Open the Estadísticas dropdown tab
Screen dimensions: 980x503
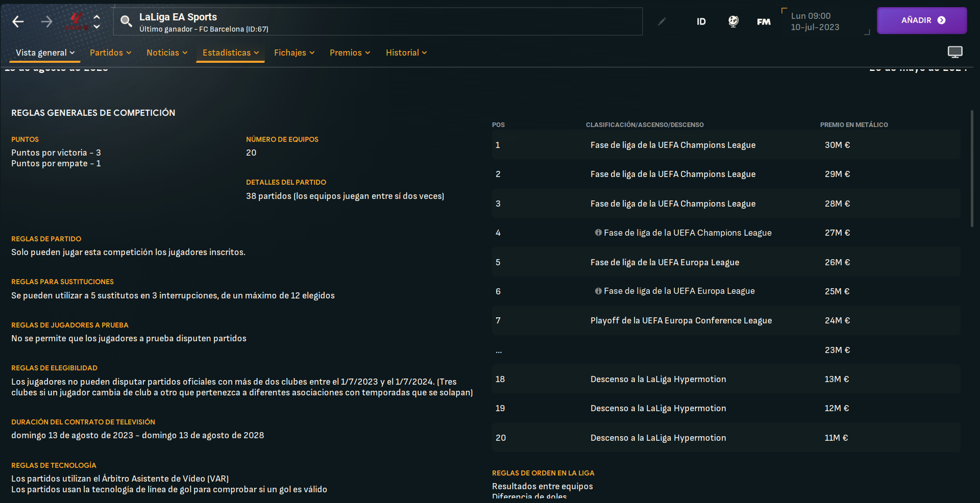[231, 53]
